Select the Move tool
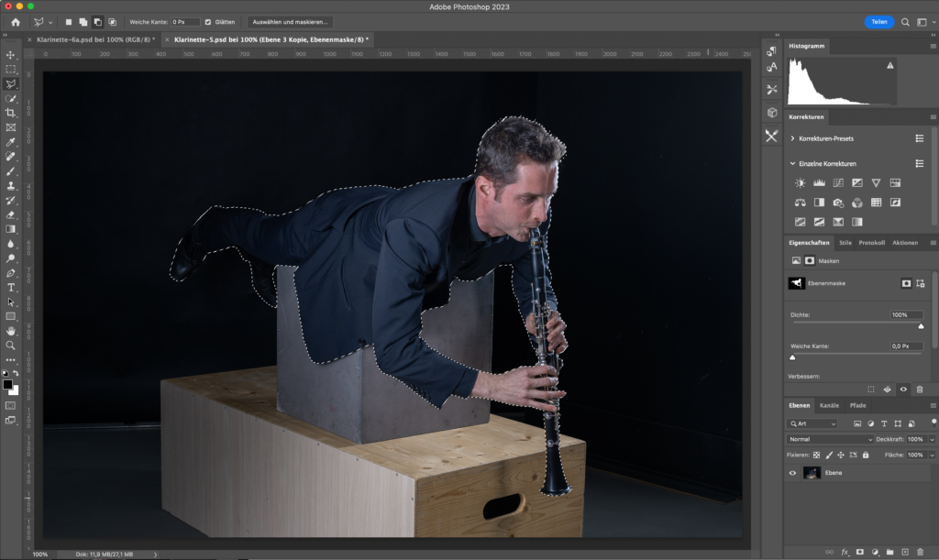Screen dimensions: 939x560 click(x=11, y=55)
